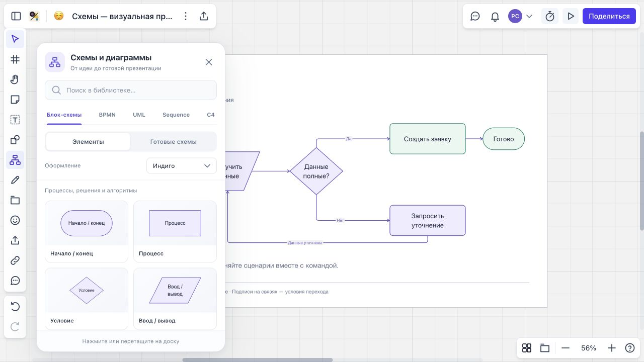Redo the last action
Viewport: 644px width, 362px height.
tap(15, 327)
